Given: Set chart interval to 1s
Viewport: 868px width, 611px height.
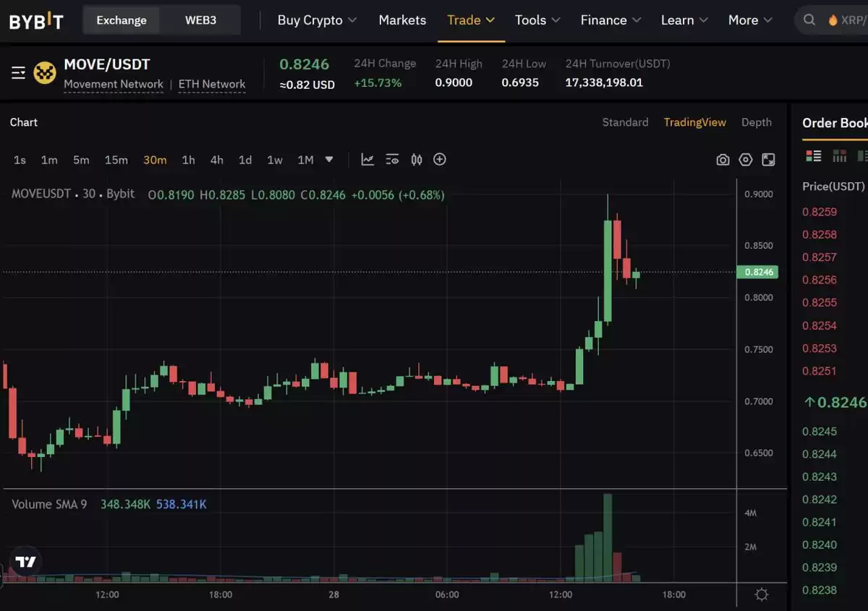Looking at the screenshot, I should point(20,160).
